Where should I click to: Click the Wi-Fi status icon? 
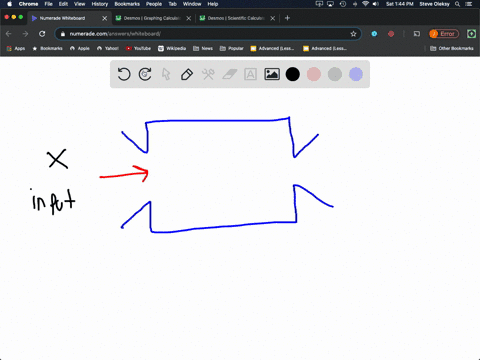point(365,4)
